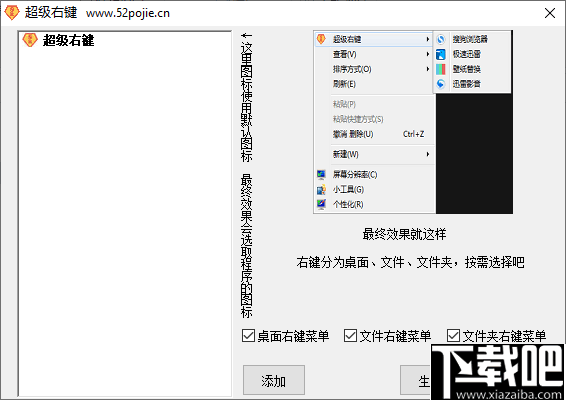Click 查看(V) entry in the preview menu

coord(345,55)
